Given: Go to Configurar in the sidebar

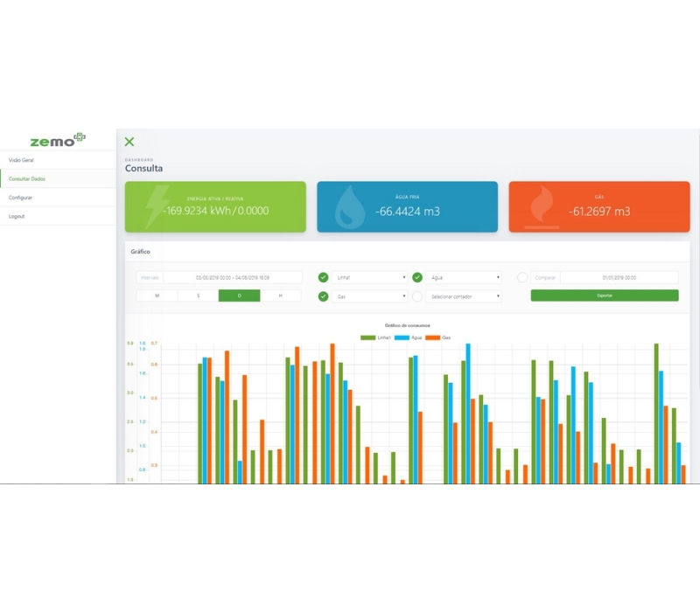Looking at the screenshot, I should coord(21,198).
